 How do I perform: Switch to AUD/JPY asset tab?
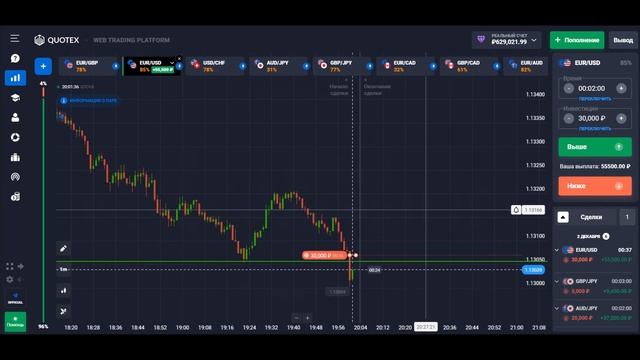[x=277, y=66]
